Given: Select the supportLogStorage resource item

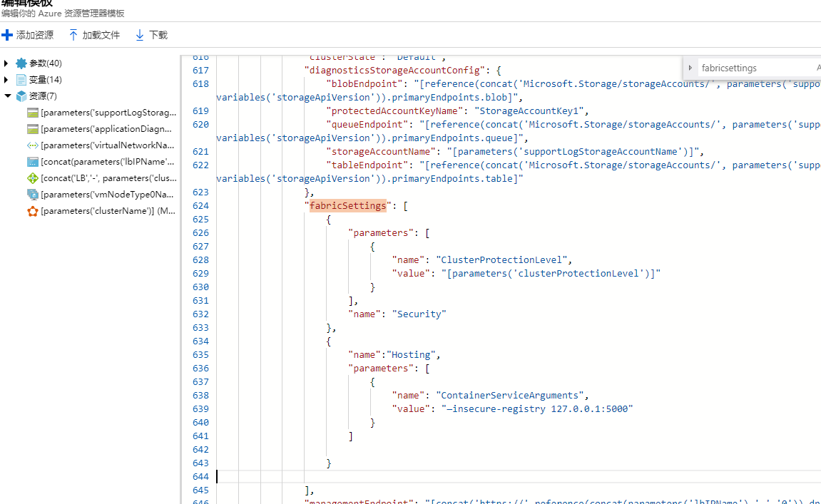Looking at the screenshot, I should (x=108, y=113).
